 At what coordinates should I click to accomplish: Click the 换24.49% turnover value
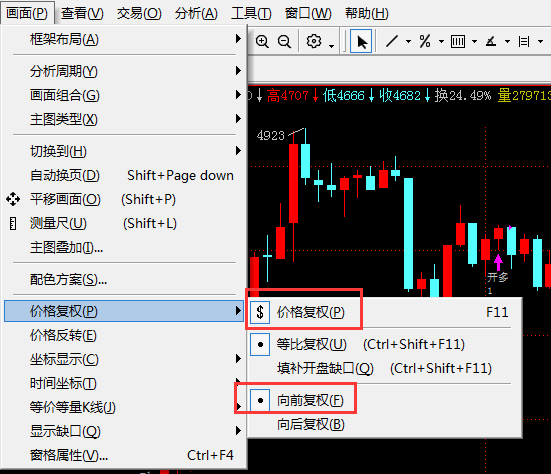point(462,95)
